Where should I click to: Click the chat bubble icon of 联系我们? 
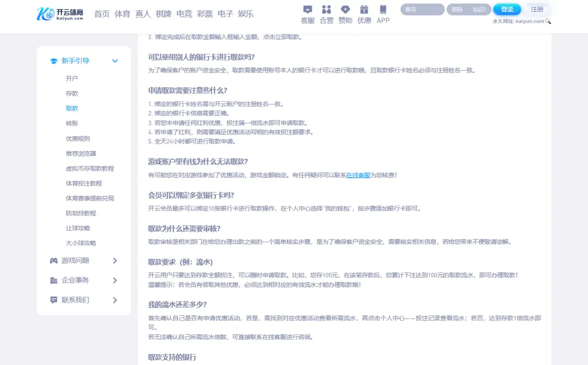[x=53, y=300]
